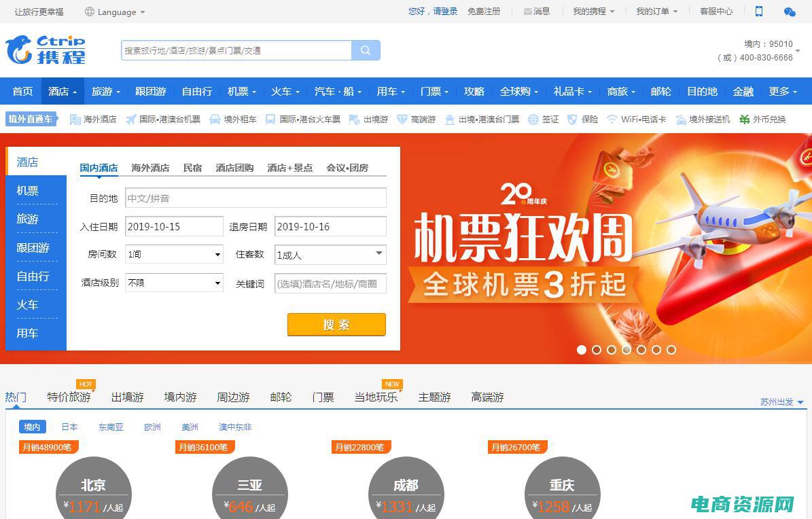
Task: Click the 免费注册 register link
Action: 484,12
